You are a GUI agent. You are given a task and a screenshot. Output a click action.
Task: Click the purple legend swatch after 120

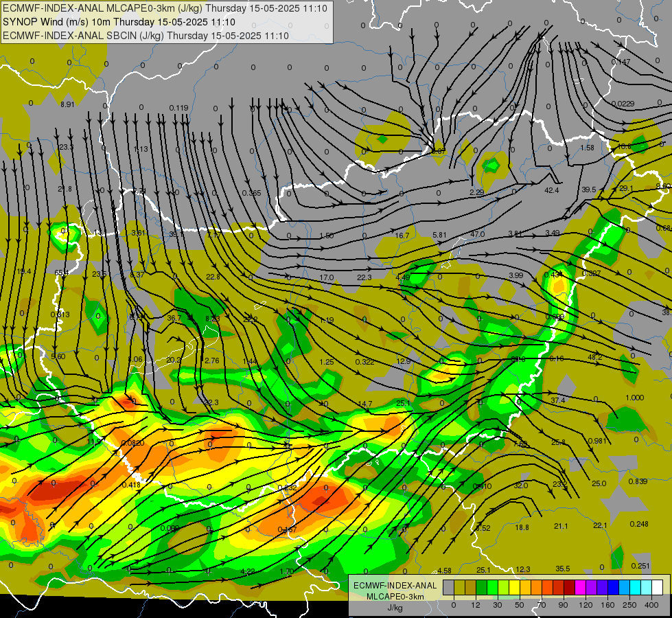click(x=592, y=587)
